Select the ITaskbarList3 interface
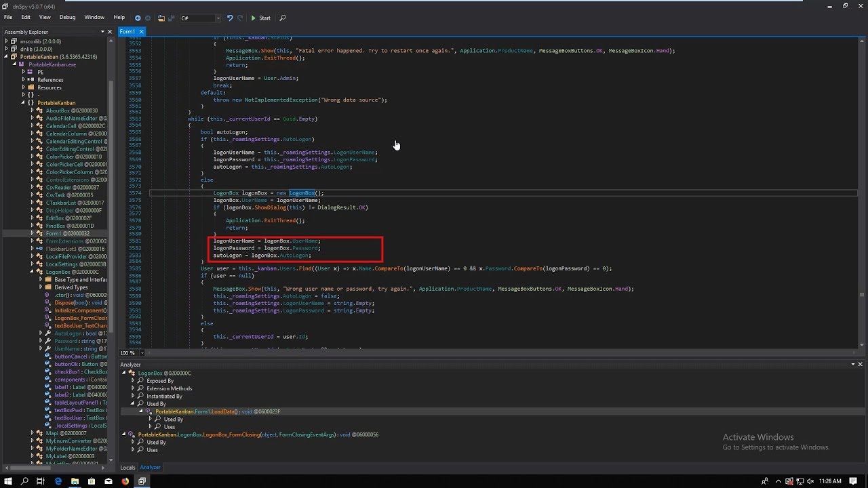Screen dimensions: 868x488 coord(75,249)
